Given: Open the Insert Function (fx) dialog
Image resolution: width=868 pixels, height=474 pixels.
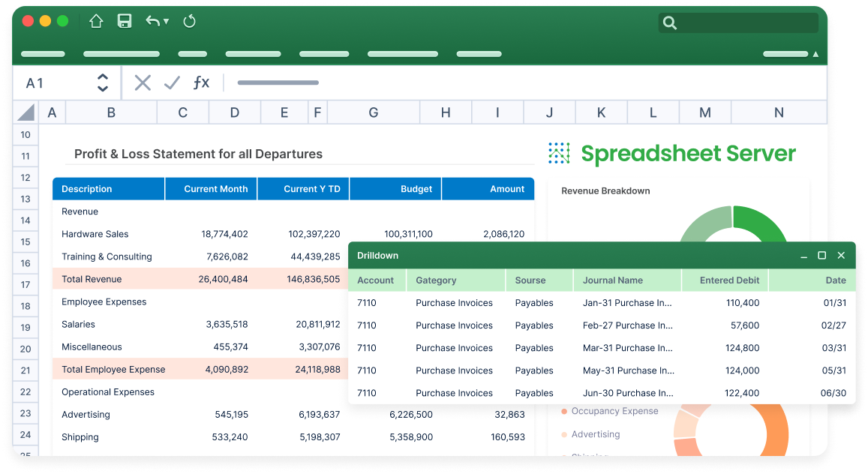Looking at the screenshot, I should 201,82.
